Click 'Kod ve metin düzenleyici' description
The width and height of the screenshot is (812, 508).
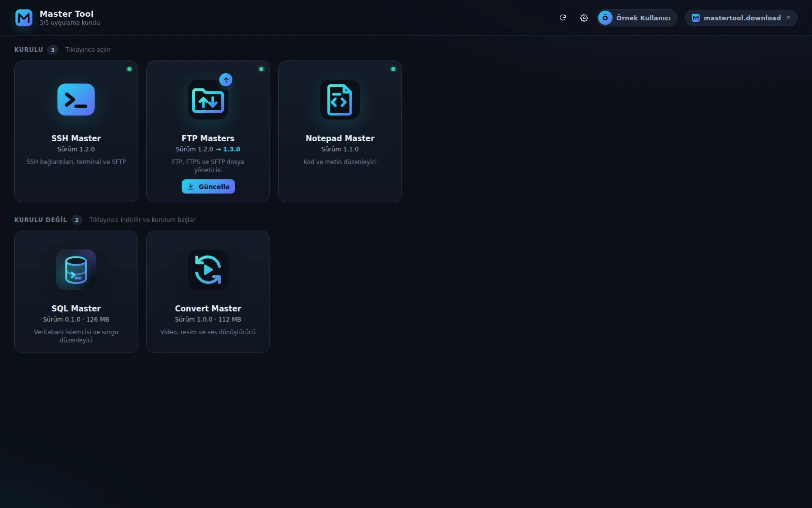[340, 162]
